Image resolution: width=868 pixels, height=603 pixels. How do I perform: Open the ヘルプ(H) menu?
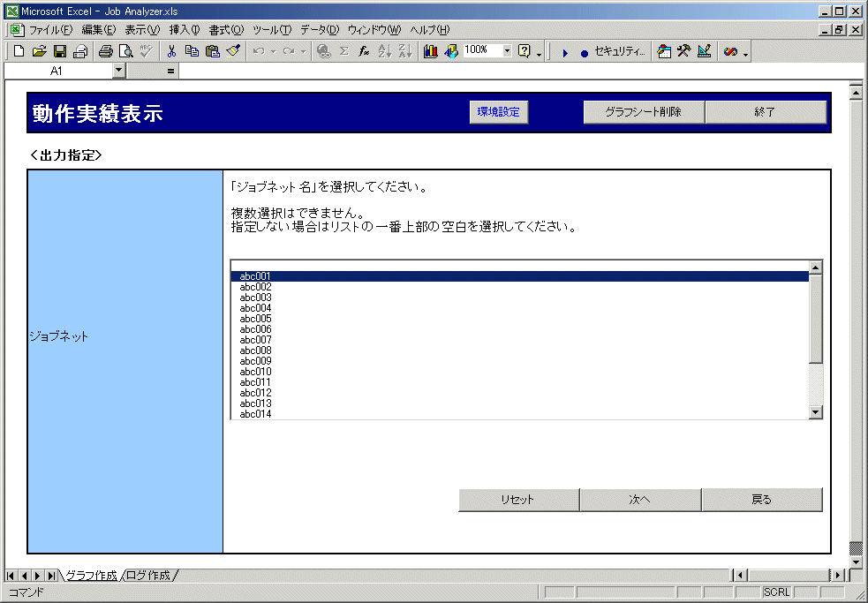(x=429, y=30)
